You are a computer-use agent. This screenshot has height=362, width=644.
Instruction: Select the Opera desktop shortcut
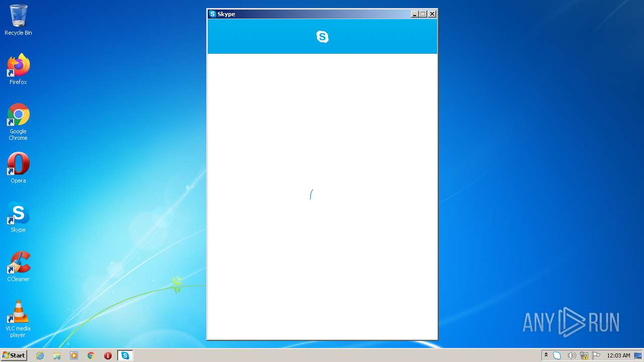point(18,168)
